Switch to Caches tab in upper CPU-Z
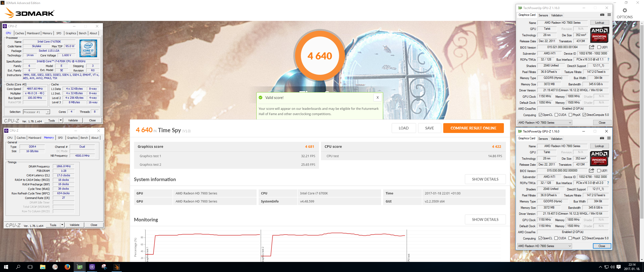This screenshot has width=644, height=272. 19,33
